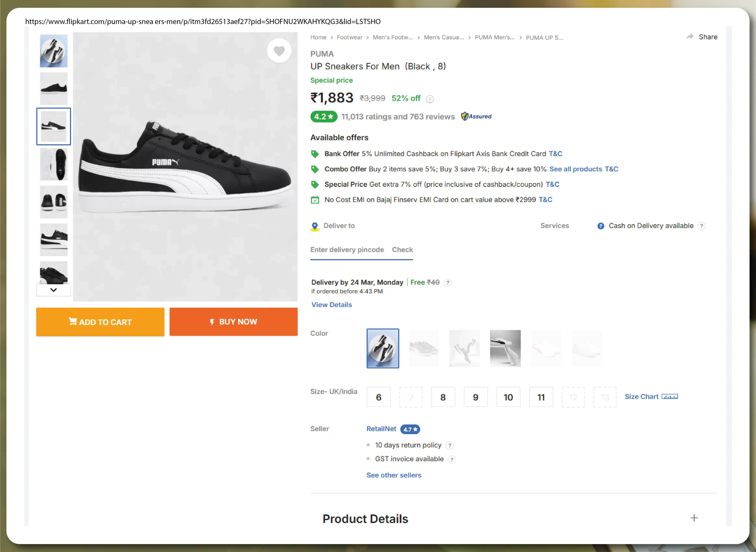Viewport: 756px width, 552px height.
Task: Select the faded grey shoe color swatch
Action: click(424, 348)
